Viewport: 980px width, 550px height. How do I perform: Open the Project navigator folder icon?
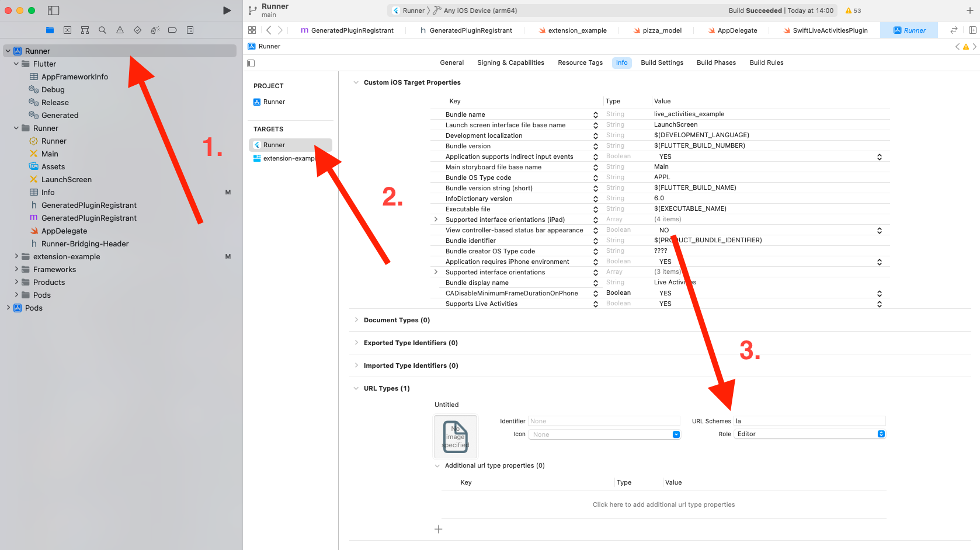click(x=50, y=30)
